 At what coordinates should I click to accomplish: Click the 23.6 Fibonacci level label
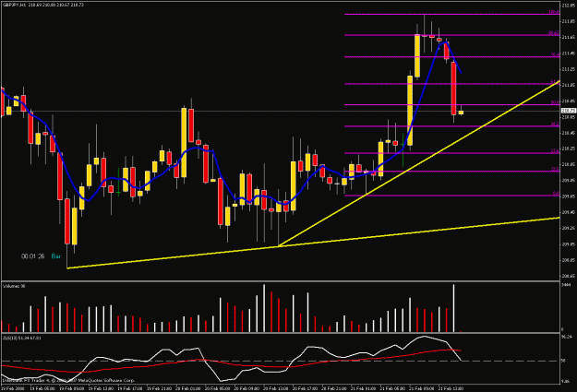555,150
